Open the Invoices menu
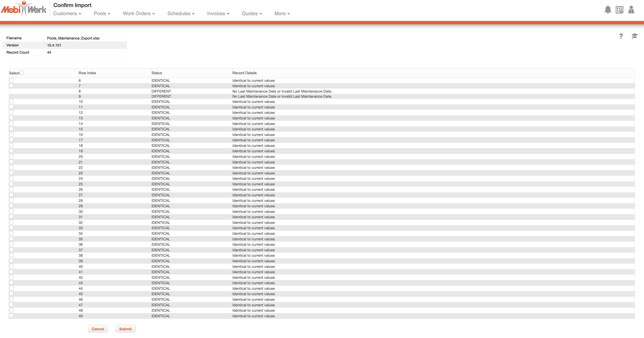 [218, 13]
